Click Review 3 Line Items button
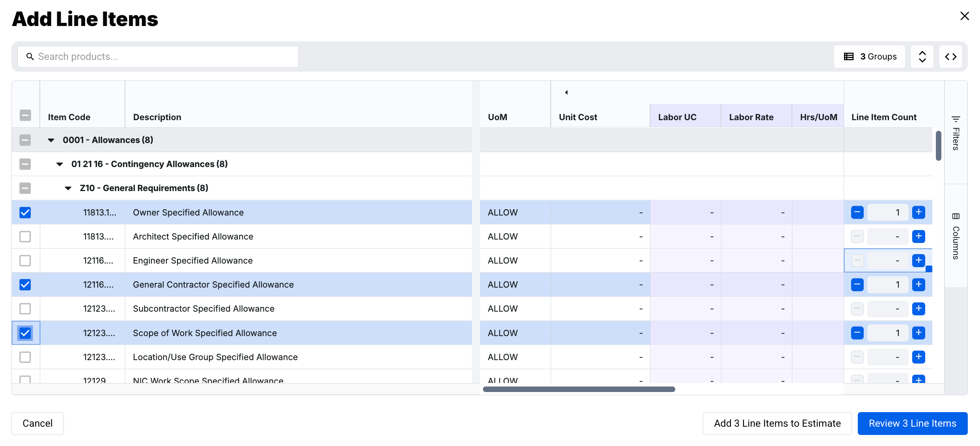 (x=912, y=424)
